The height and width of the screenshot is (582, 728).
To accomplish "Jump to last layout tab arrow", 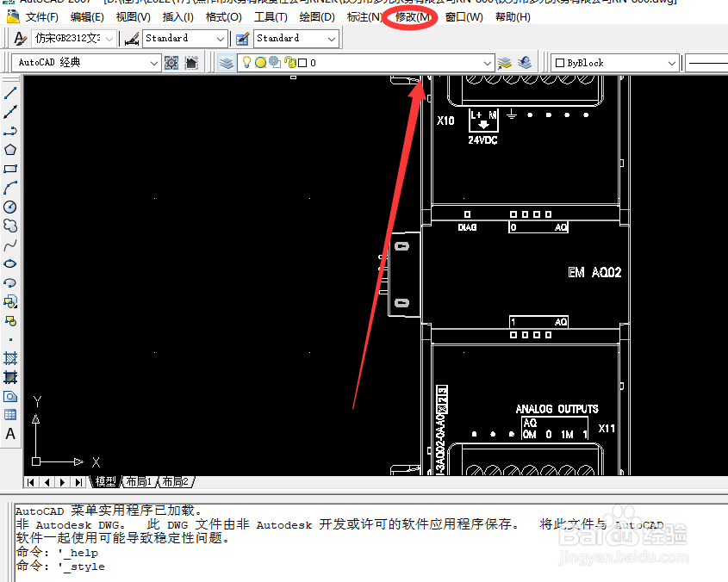I will coord(78,482).
